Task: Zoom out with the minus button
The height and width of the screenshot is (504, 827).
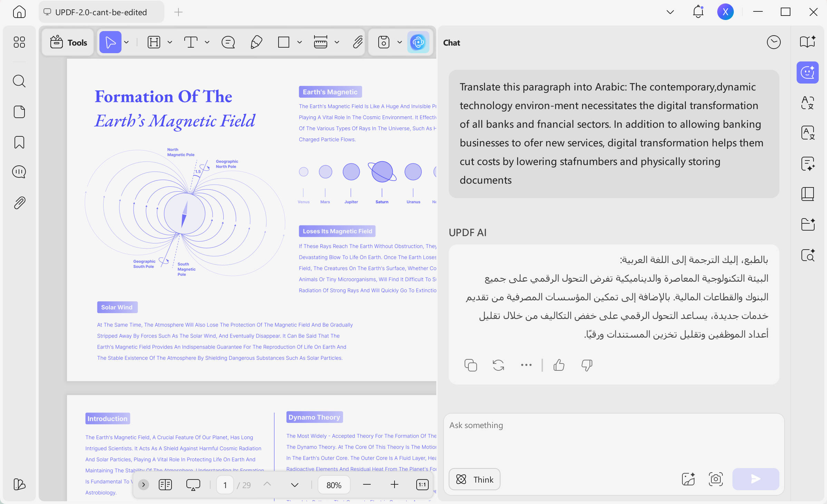Action: click(x=367, y=485)
